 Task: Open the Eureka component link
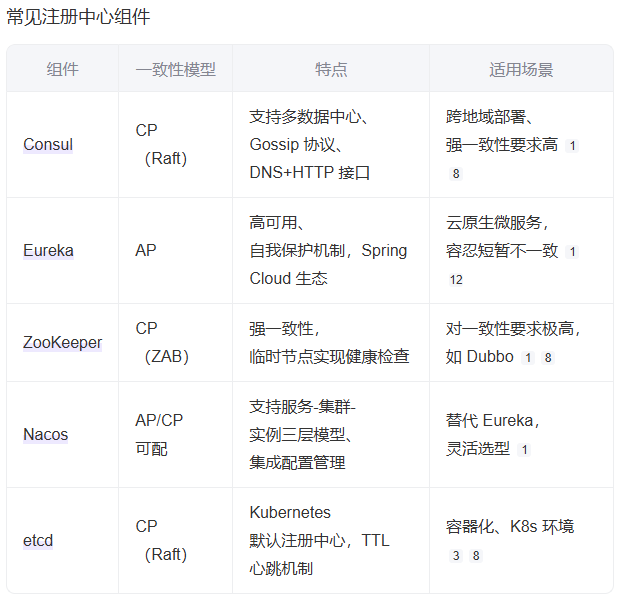[48, 251]
